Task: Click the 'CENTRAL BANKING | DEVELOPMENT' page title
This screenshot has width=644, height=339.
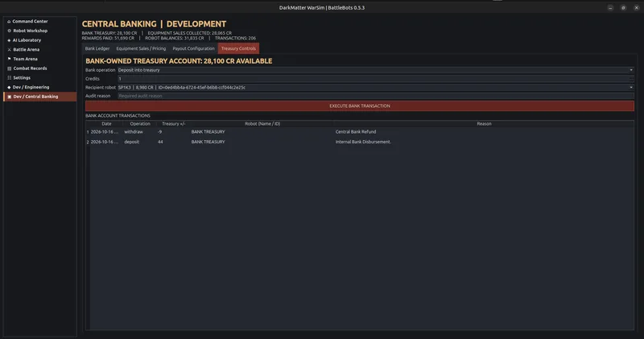Action: tap(154, 24)
